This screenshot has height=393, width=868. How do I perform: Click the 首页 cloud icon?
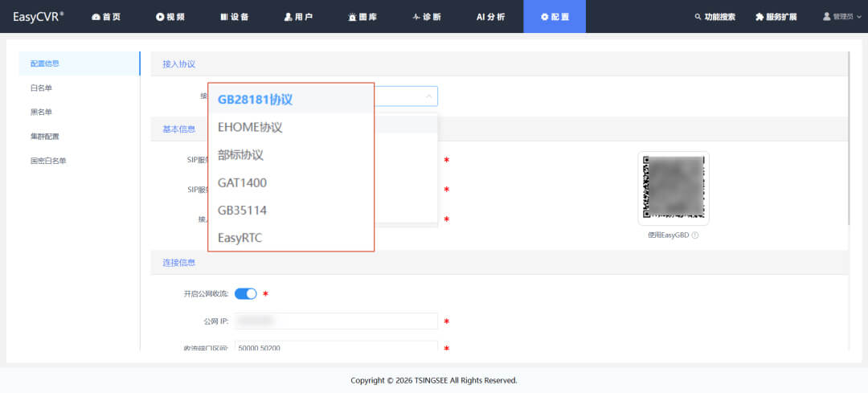coord(96,17)
